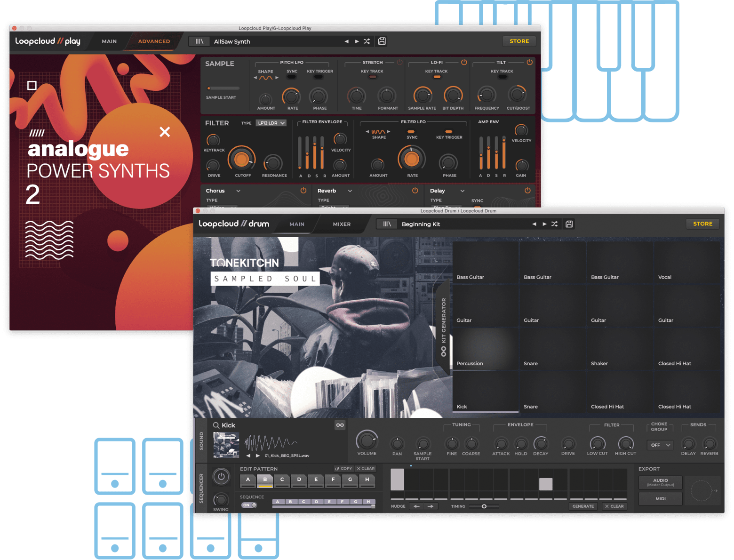Go to next preset in Loopcloud Play
This screenshot has height=560, width=734.
357,41
